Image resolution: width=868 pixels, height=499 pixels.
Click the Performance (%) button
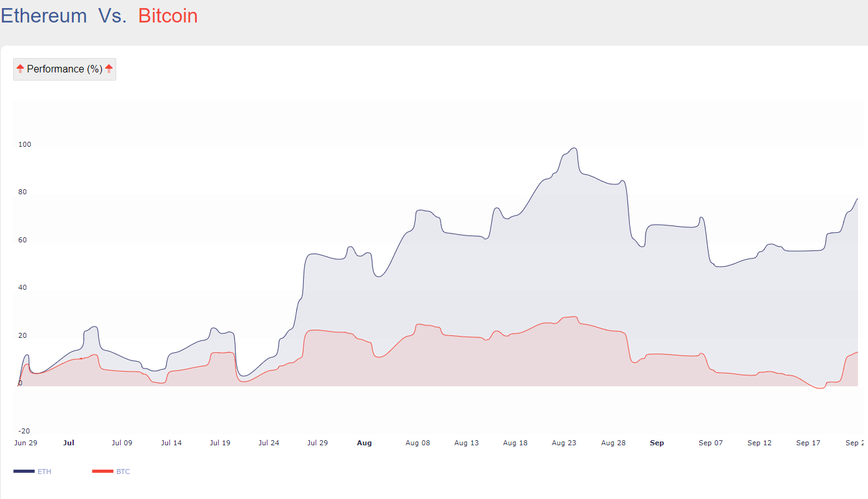point(64,69)
